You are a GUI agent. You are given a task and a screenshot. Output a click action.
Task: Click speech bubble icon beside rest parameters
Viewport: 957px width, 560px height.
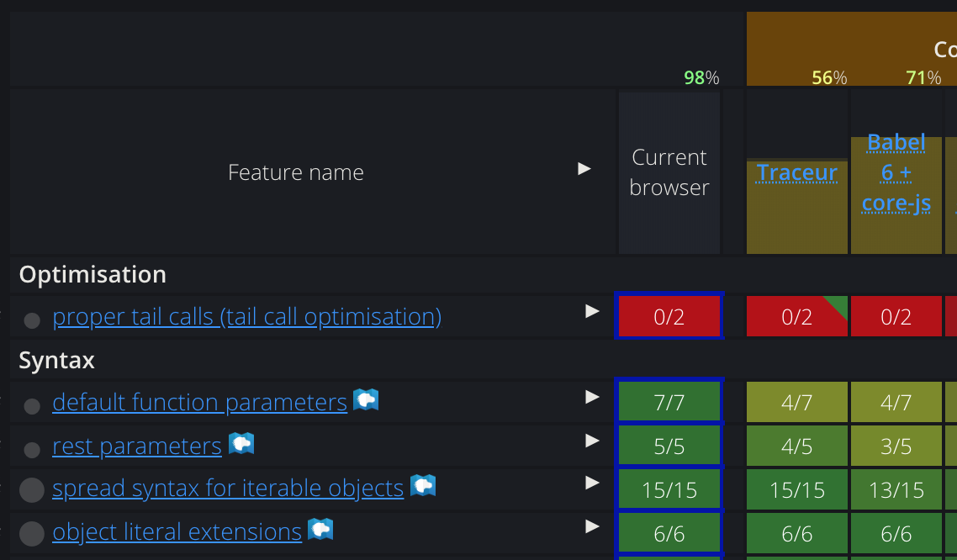(x=241, y=442)
